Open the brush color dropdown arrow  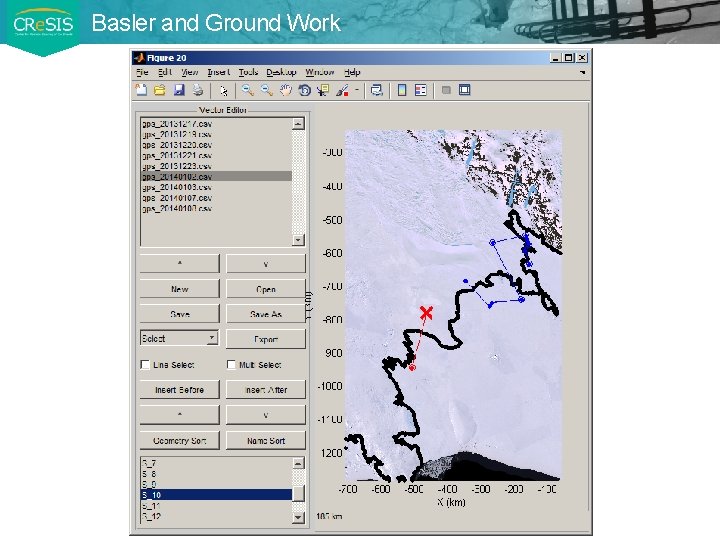point(356,90)
